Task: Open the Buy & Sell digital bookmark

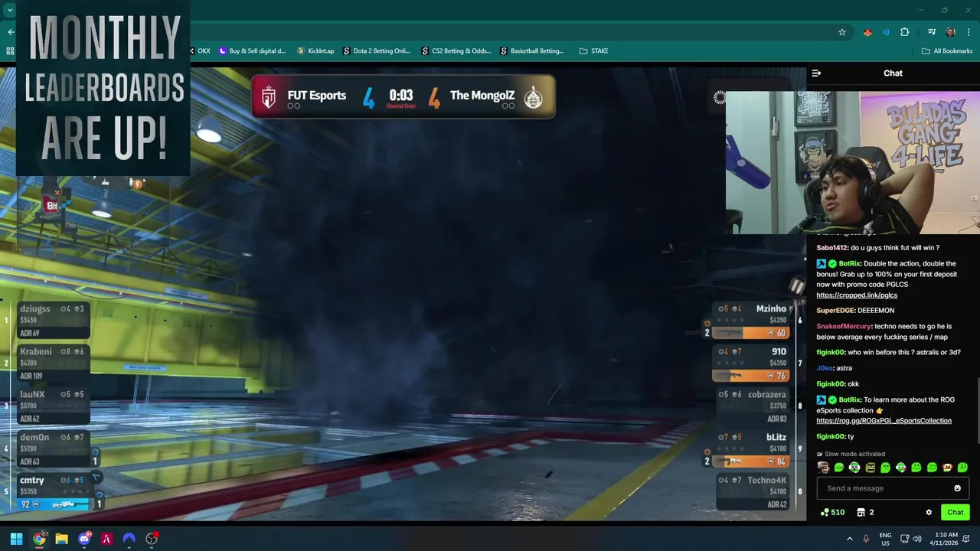Action: click(x=253, y=51)
